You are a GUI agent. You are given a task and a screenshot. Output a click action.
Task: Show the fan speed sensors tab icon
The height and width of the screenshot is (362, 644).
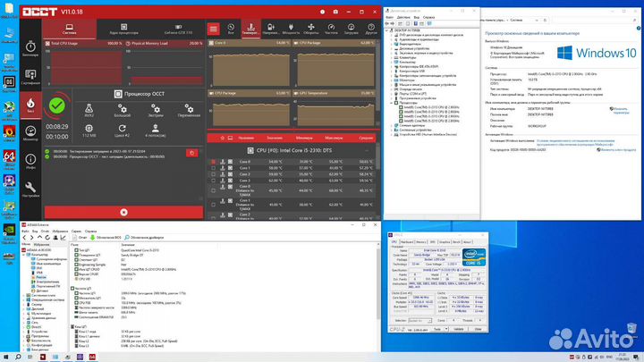pos(311,29)
